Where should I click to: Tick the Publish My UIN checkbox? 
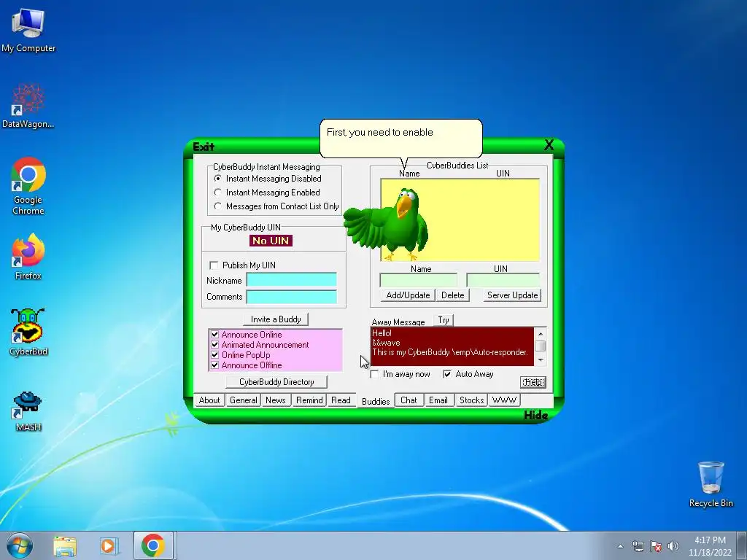click(214, 265)
